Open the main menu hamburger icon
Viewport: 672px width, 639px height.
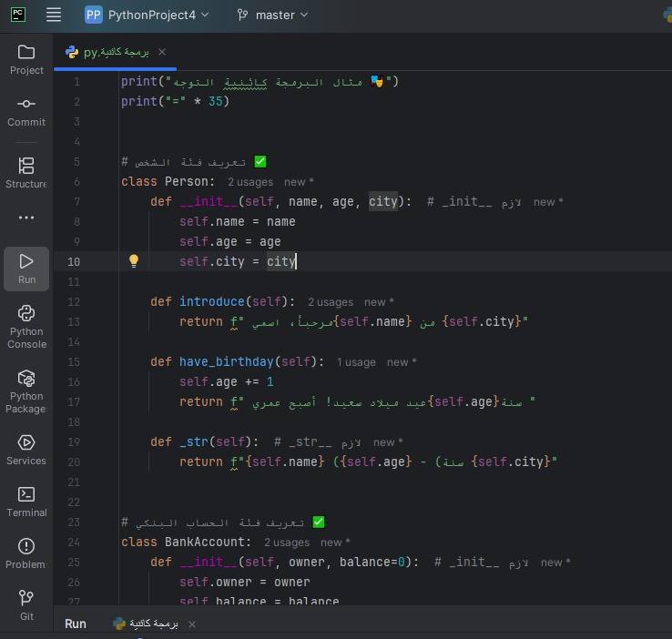(54, 15)
